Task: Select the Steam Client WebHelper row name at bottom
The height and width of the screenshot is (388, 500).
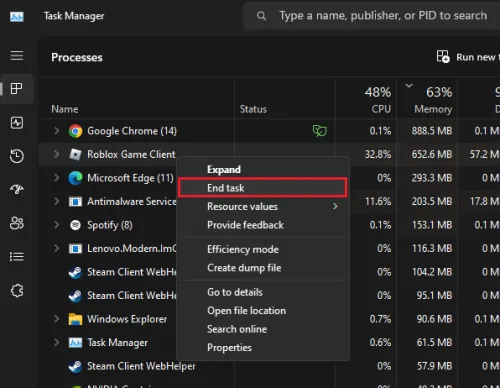Action: coord(141,366)
